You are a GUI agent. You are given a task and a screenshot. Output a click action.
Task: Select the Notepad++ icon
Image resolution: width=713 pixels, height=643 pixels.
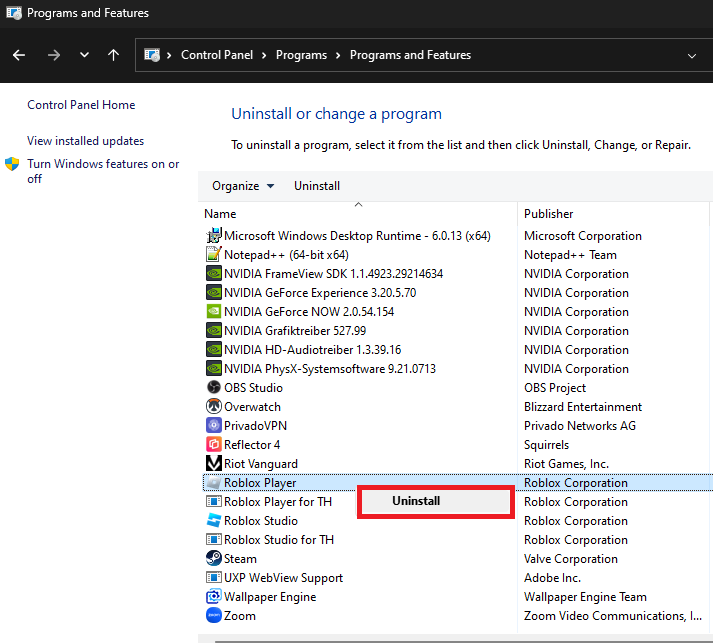pyautogui.click(x=213, y=255)
